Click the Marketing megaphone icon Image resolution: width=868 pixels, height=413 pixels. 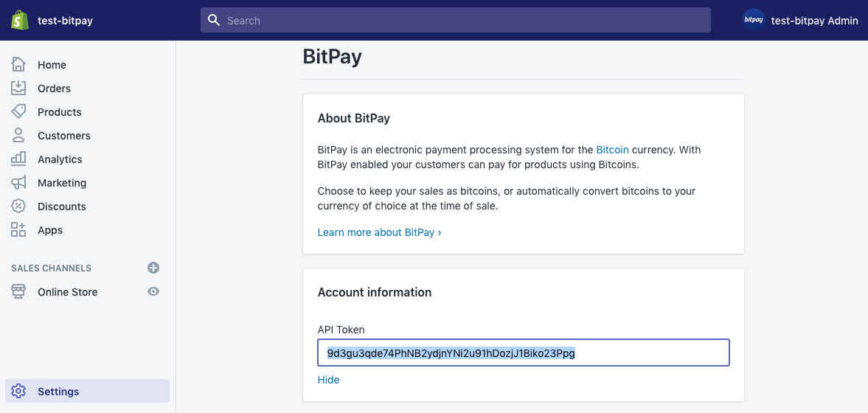[18, 182]
